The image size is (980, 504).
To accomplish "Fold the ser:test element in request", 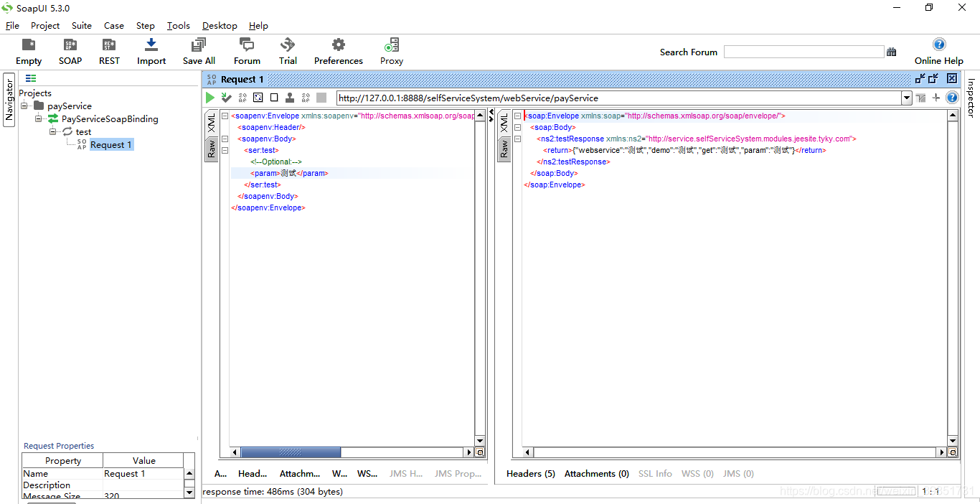I will tap(225, 150).
